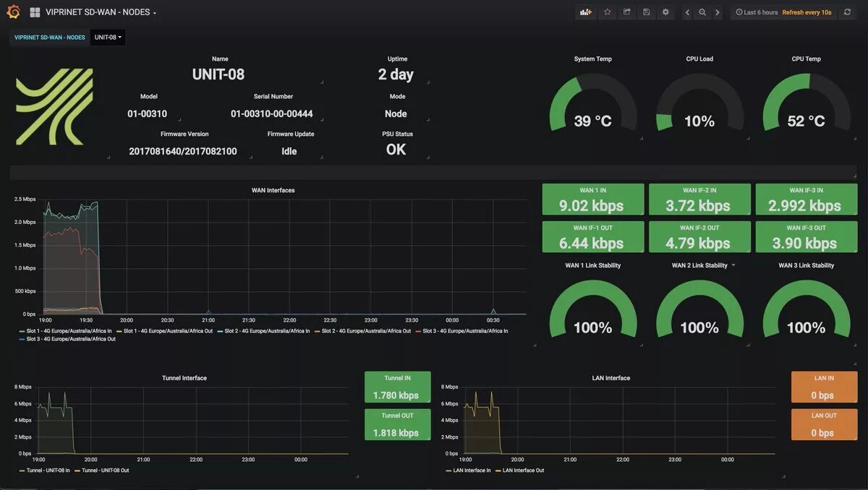Click the WAN IF-2 IN 3.72 kbps panel
This screenshot has height=490, width=868.
pos(699,199)
